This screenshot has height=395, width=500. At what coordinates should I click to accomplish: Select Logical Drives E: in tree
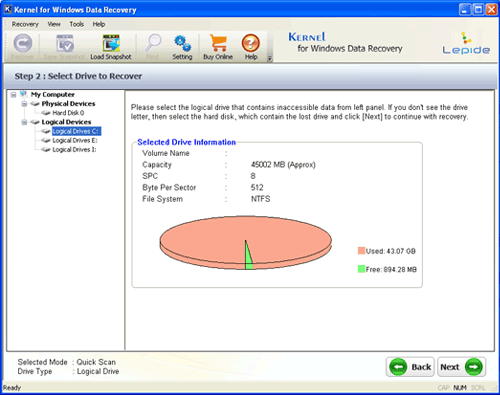[x=75, y=141]
